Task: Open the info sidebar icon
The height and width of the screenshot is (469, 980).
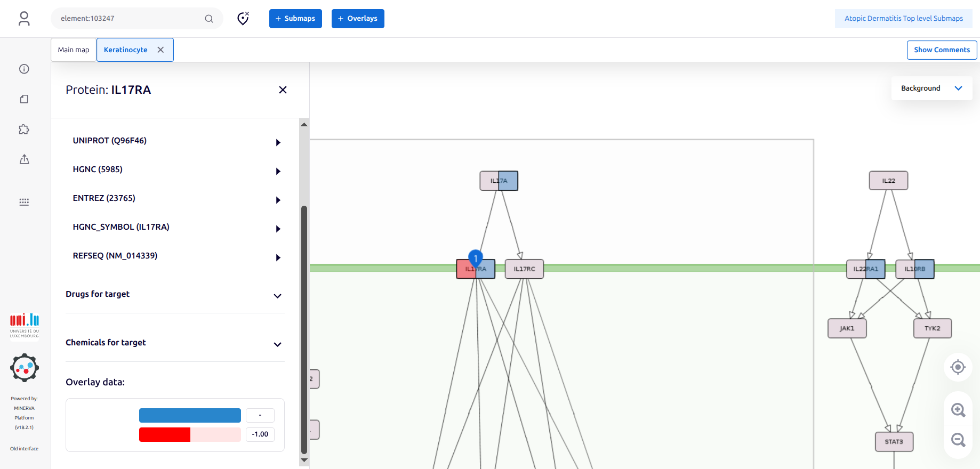Action: click(x=24, y=69)
